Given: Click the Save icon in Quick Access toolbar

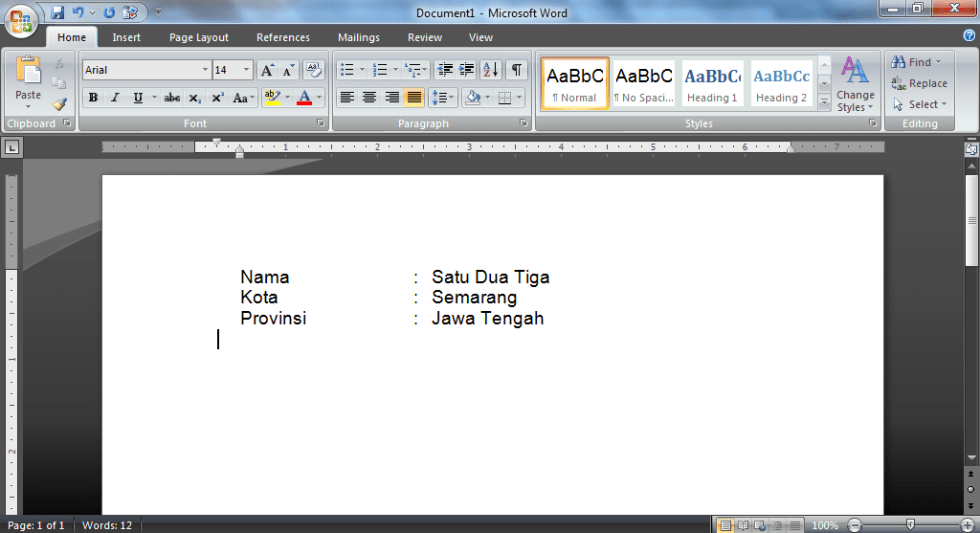Looking at the screenshot, I should click(57, 12).
